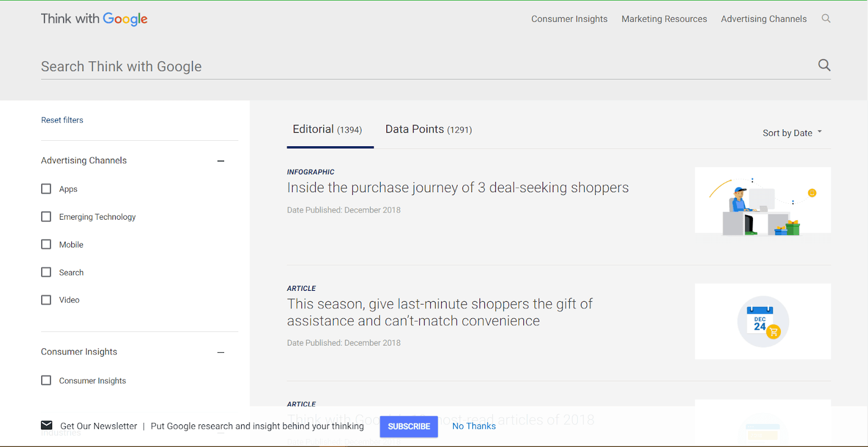
Task: Open the last-minute shoppers article title
Action: click(439, 312)
